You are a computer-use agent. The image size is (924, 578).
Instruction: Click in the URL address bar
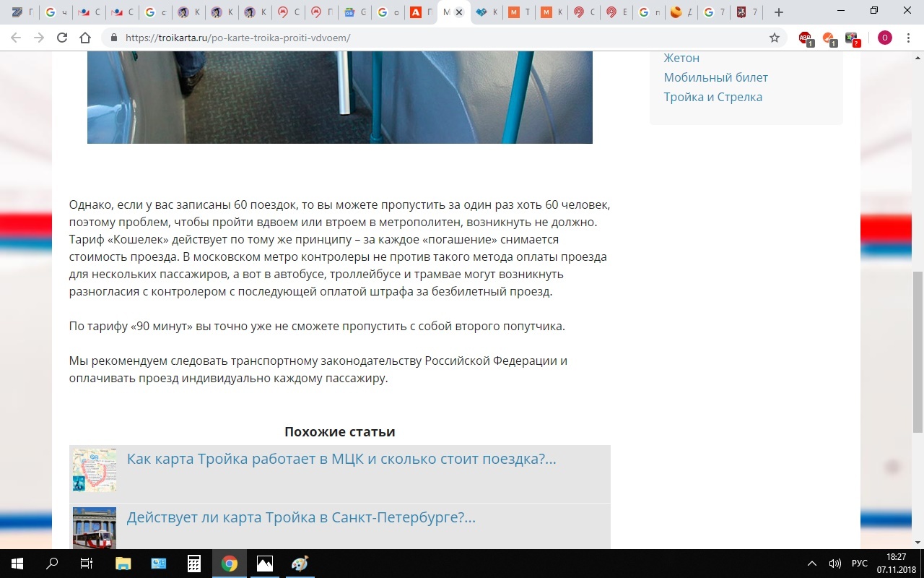tap(433, 38)
